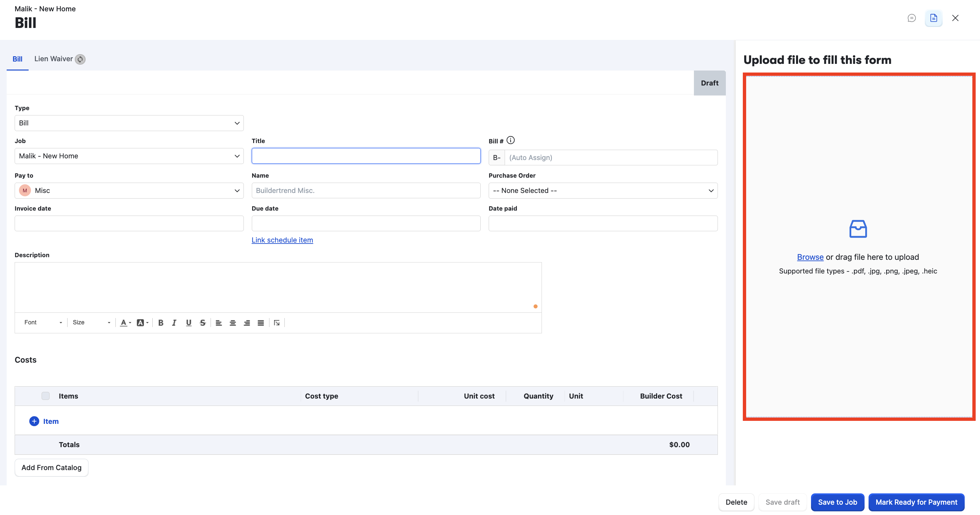Open the Job dropdown
Image resolution: width=980 pixels, height=515 pixels.
[129, 156]
